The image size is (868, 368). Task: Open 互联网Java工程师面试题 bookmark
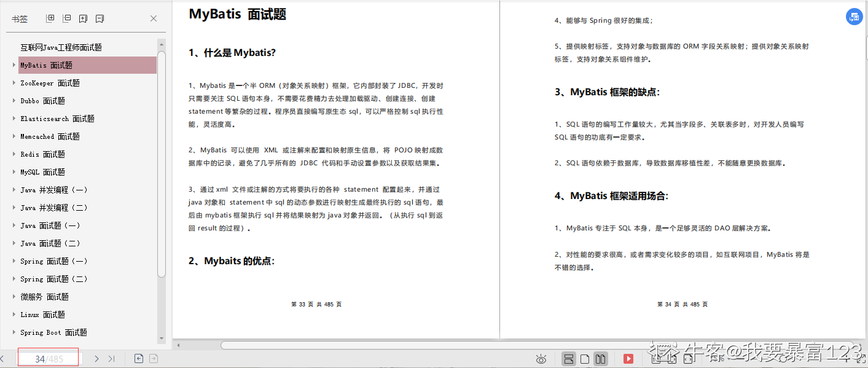(x=61, y=47)
